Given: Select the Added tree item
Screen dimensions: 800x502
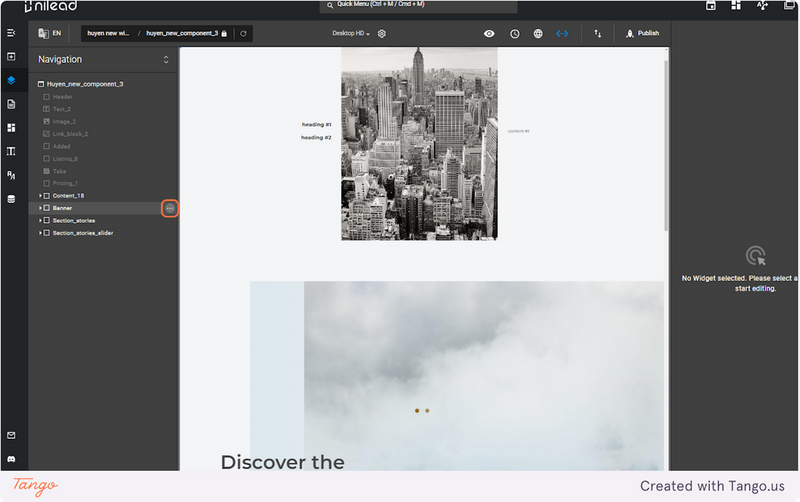Looking at the screenshot, I should [61, 146].
